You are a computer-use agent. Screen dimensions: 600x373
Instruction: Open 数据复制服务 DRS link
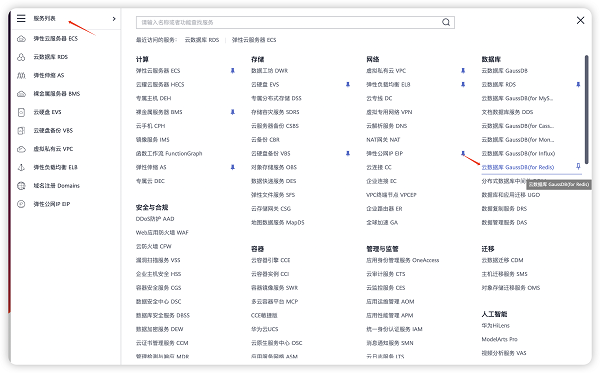pyautogui.click(x=504, y=208)
